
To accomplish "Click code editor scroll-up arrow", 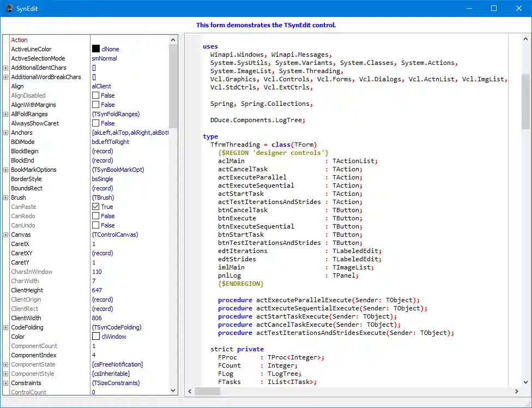I will [525, 39].
